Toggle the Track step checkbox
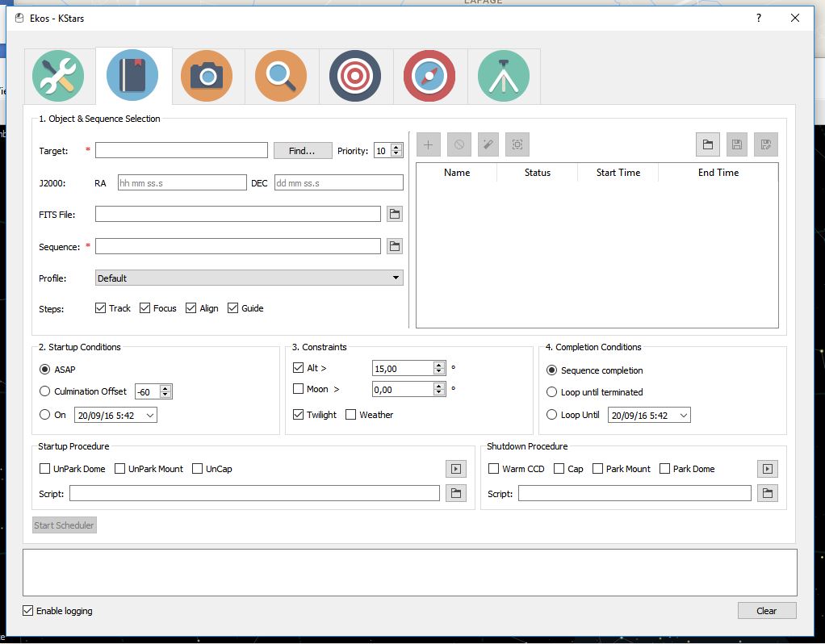Image resolution: width=825 pixels, height=644 pixels. point(100,307)
